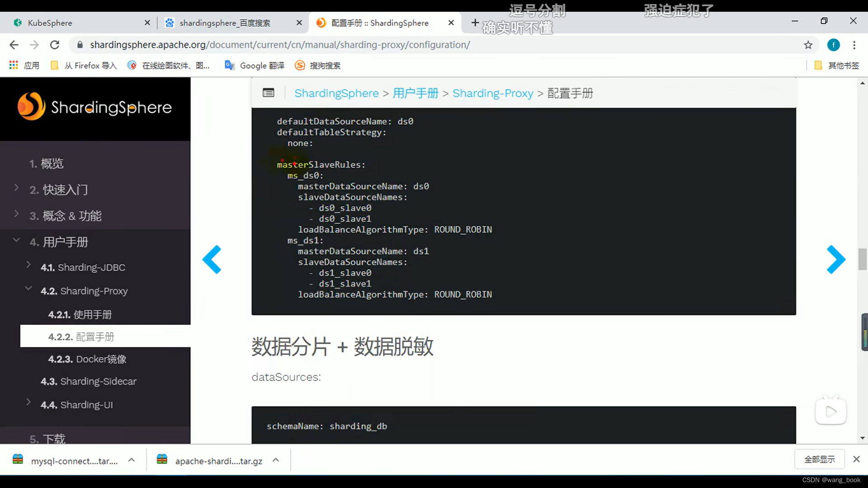Expand the '4.1. Sharding-JDBC' subsection

(28, 265)
